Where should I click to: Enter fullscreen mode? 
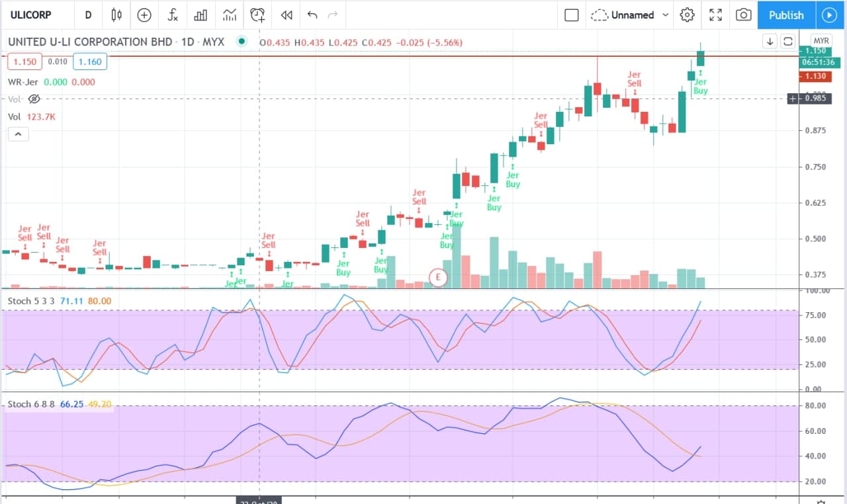[x=715, y=15]
